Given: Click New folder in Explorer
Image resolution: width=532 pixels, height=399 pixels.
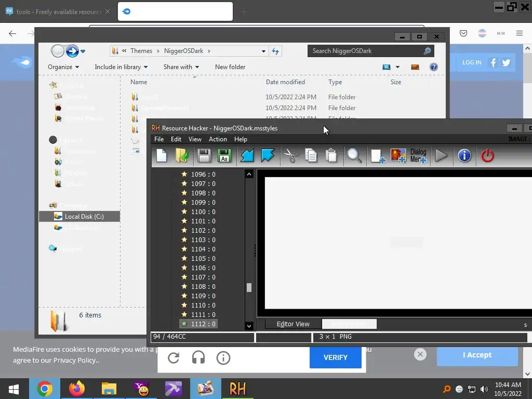Looking at the screenshot, I should 230,67.
